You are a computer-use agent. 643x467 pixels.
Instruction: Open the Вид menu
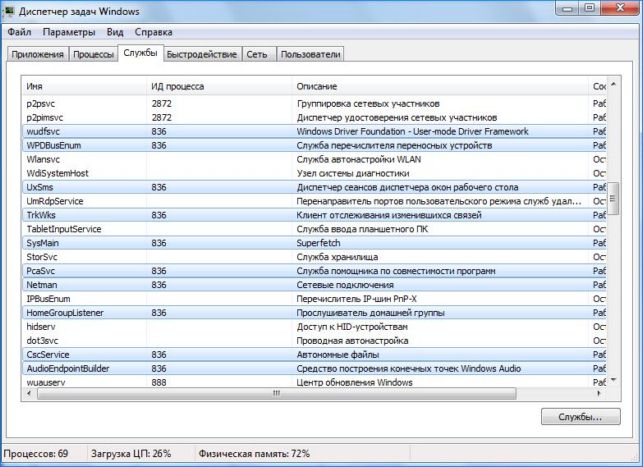(x=115, y=32)
